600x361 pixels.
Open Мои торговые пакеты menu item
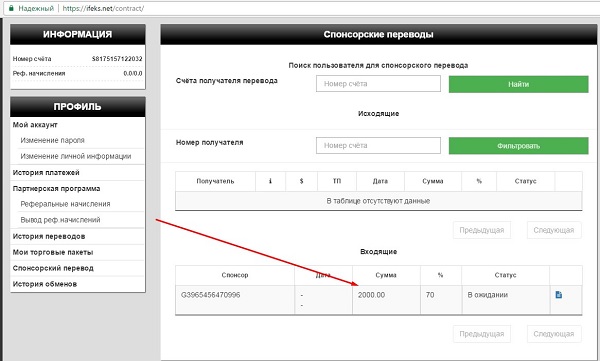click(x=53, y=252)
